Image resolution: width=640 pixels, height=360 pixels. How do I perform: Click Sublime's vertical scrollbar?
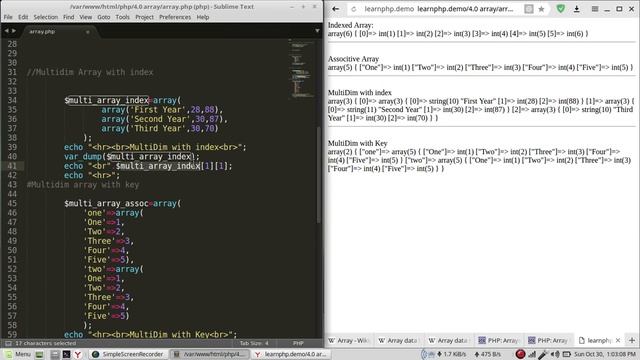click(x=319, y=175)
